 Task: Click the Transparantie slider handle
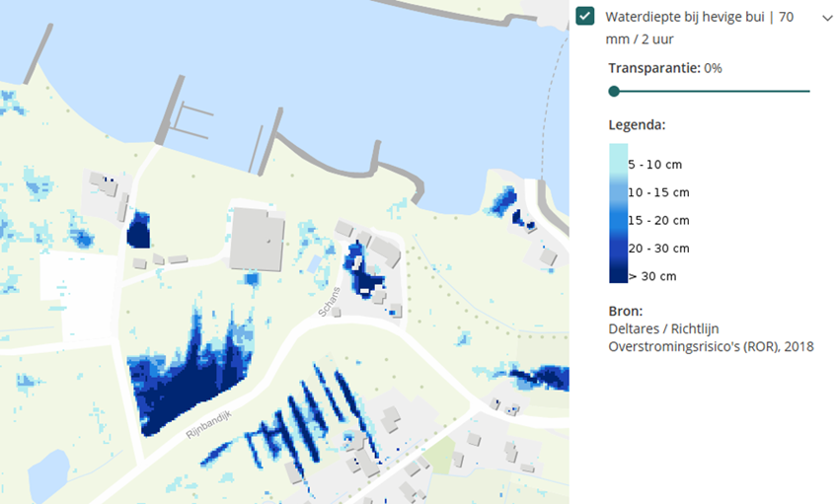click(614, 91)
